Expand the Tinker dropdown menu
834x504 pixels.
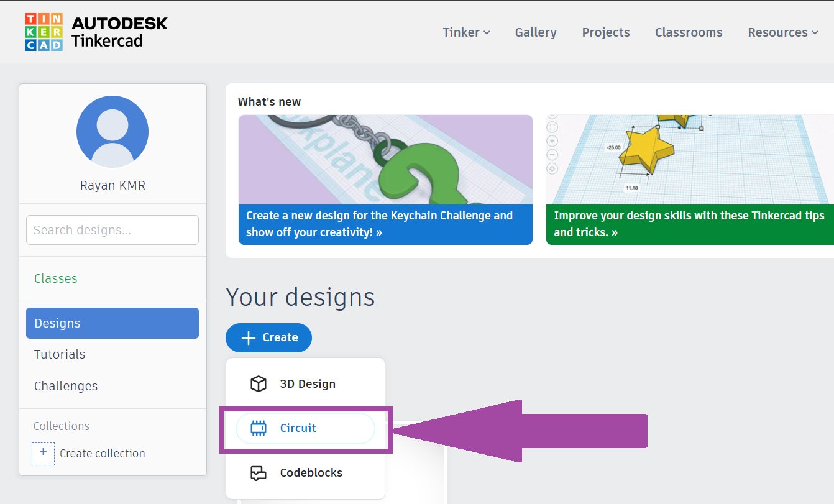pos(466,32)
